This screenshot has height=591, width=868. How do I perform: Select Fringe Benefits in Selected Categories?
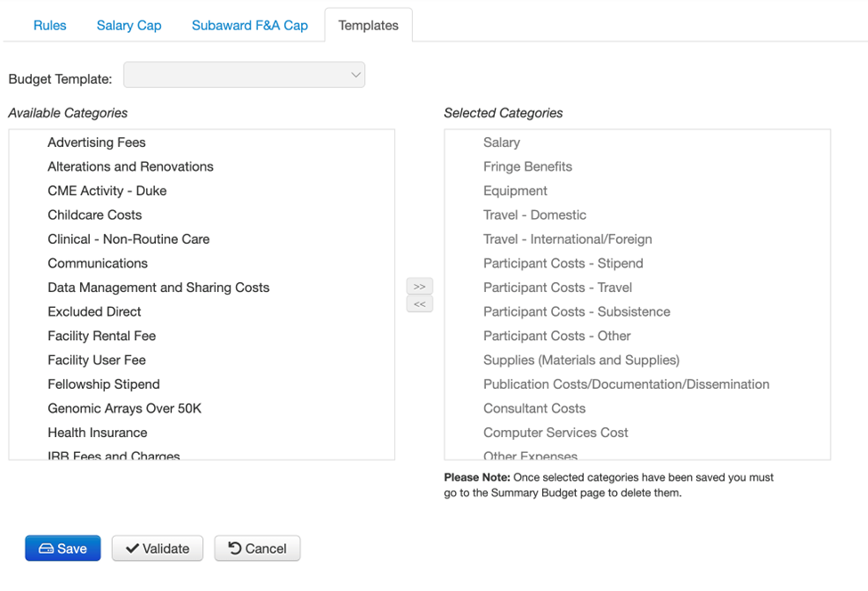click(x=528, y=166)
